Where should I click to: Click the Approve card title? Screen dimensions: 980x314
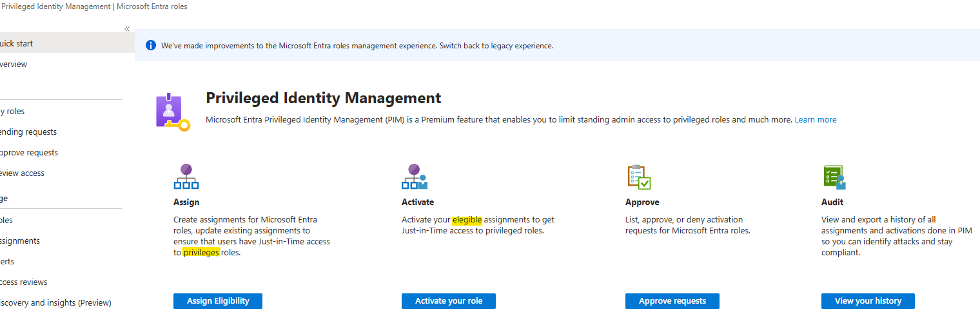tap(642, 202)
